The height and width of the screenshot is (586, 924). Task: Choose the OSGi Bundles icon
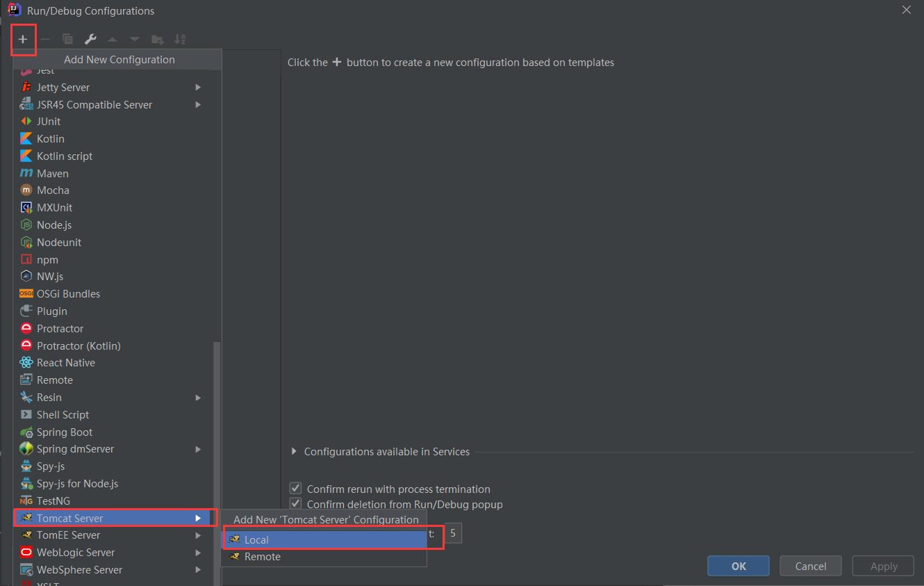(26, 293)
